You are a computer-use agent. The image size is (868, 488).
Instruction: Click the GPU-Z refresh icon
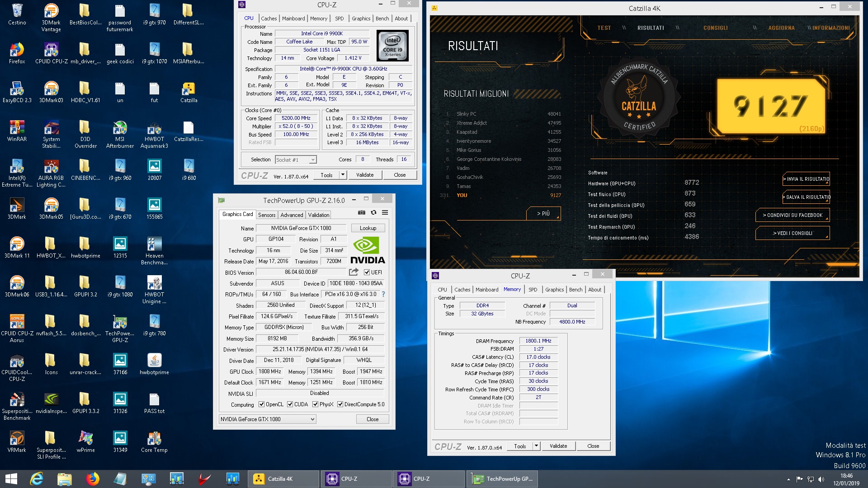[373, 212]
